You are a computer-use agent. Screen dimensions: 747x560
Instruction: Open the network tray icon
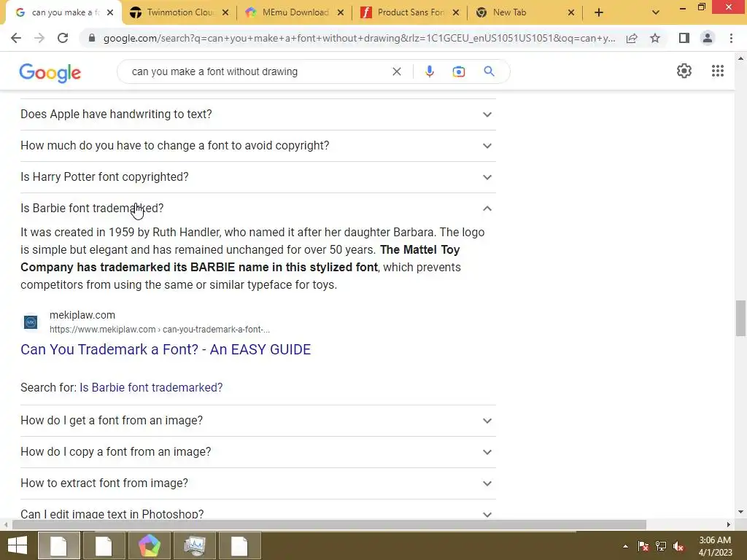point(661,546)
